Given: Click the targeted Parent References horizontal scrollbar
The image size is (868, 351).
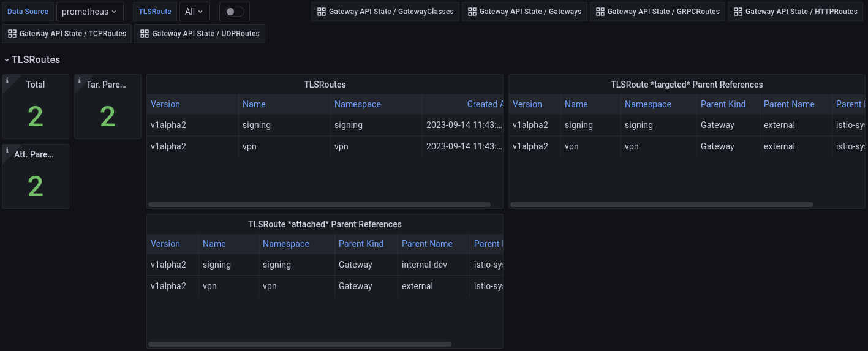Looking at the screenshot, I should point(662,205).
